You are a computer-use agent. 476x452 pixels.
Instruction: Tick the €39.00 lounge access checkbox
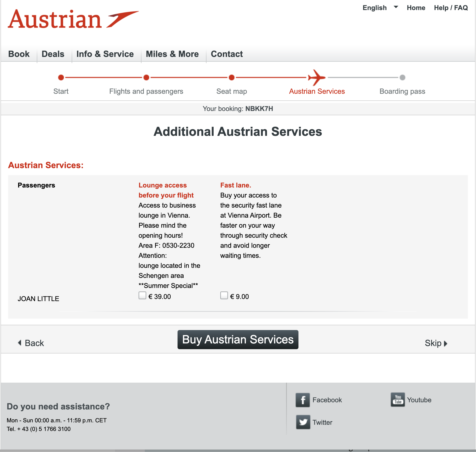pyautogui.click(x=142, y=295)
